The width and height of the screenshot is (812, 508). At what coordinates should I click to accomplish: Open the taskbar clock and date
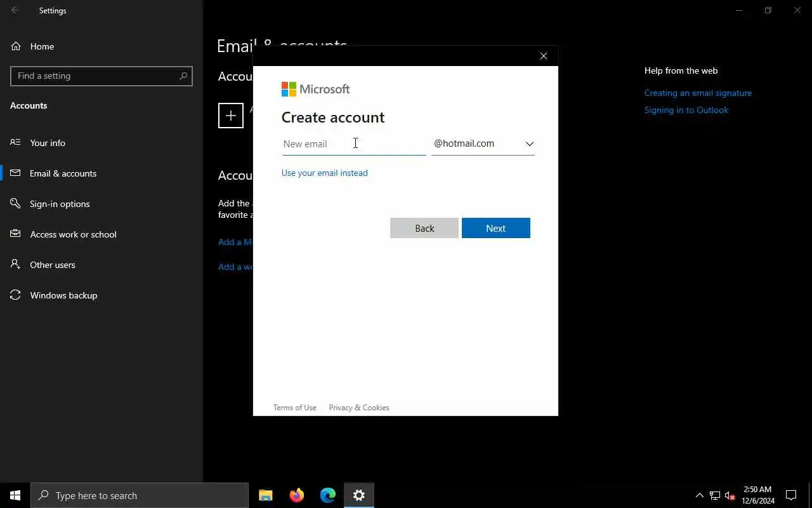coord(758,495)
